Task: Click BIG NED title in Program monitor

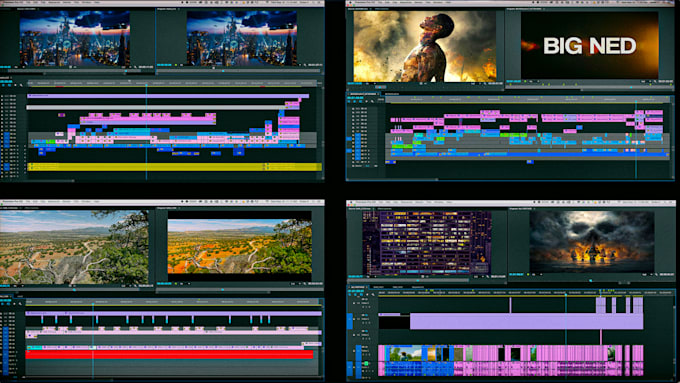Action: pyautogui.click(x=589, y=46)
